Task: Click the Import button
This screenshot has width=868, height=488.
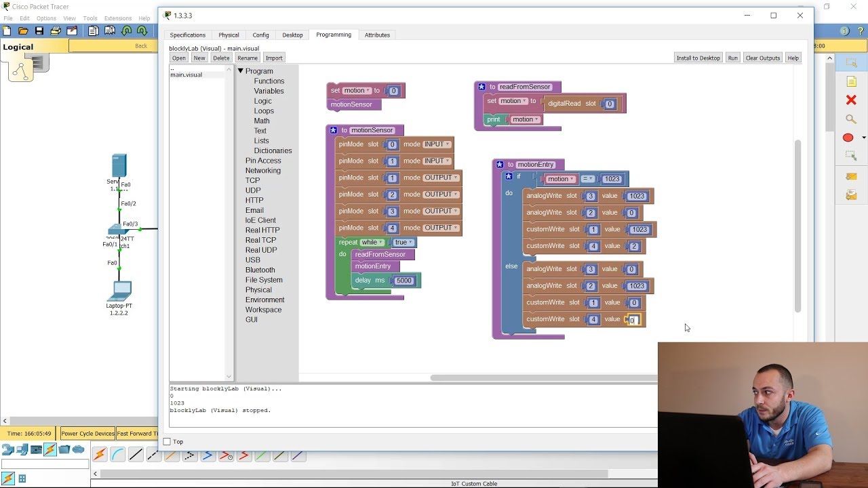Action: [274, 58]
